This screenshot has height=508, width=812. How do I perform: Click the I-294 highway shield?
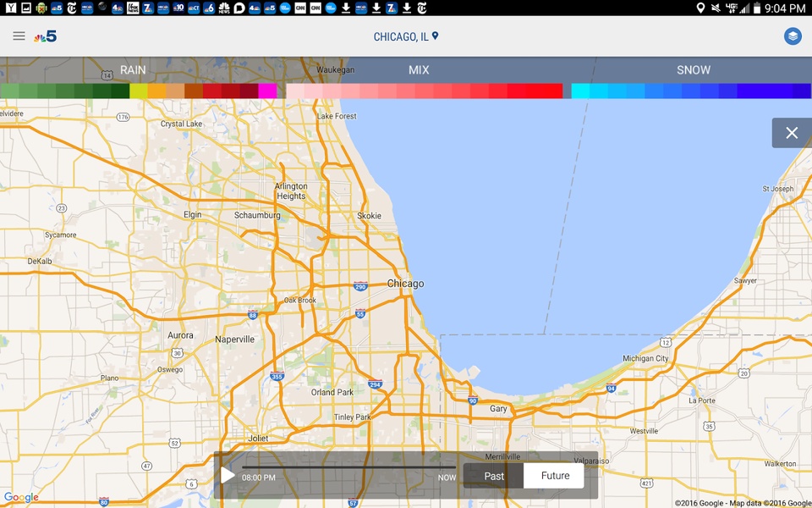click(376, 384)
